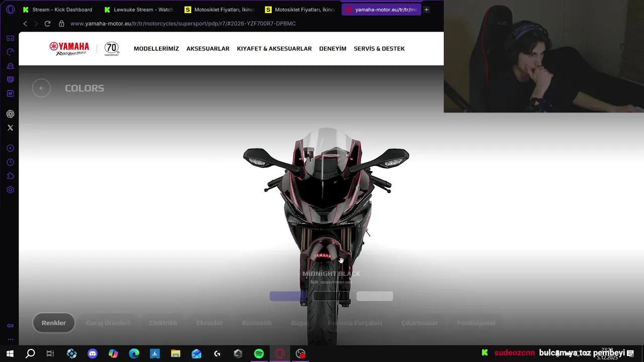
Task: Open DENEYİM menu
Action: 333,49
